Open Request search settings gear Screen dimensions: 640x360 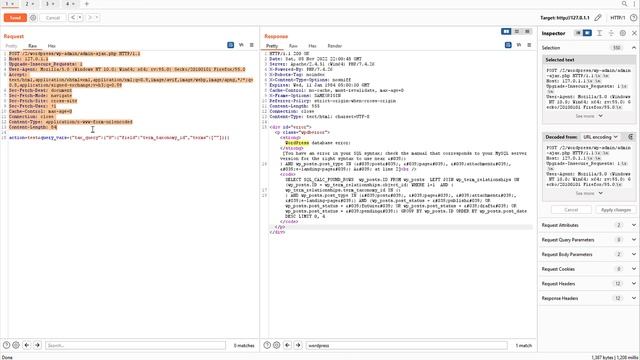tap(16, 345)
